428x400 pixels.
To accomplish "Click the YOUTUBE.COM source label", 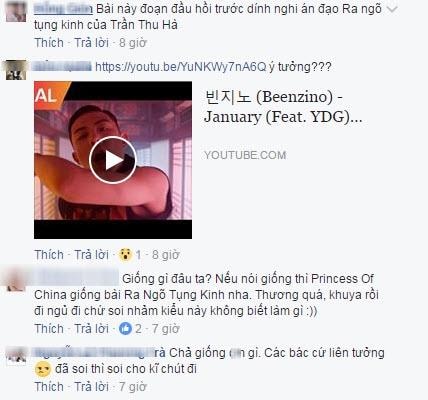I will 245,155.
